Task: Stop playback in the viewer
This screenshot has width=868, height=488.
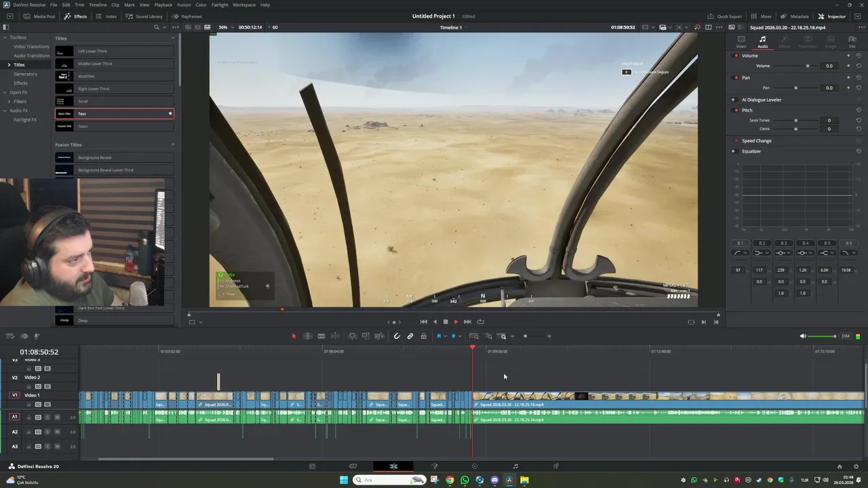Action: coord(445,322)
